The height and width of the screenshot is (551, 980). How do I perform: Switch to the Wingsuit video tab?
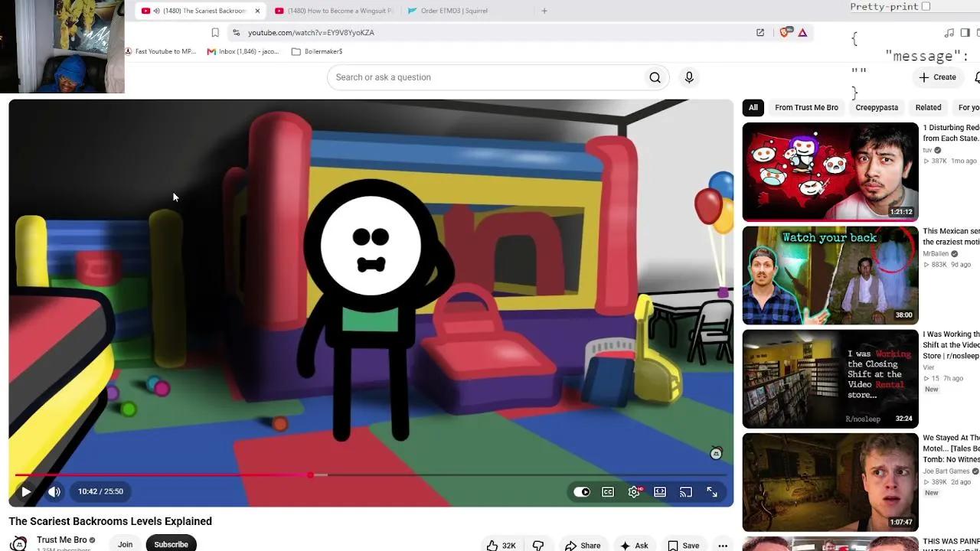(x=334, y=11)
